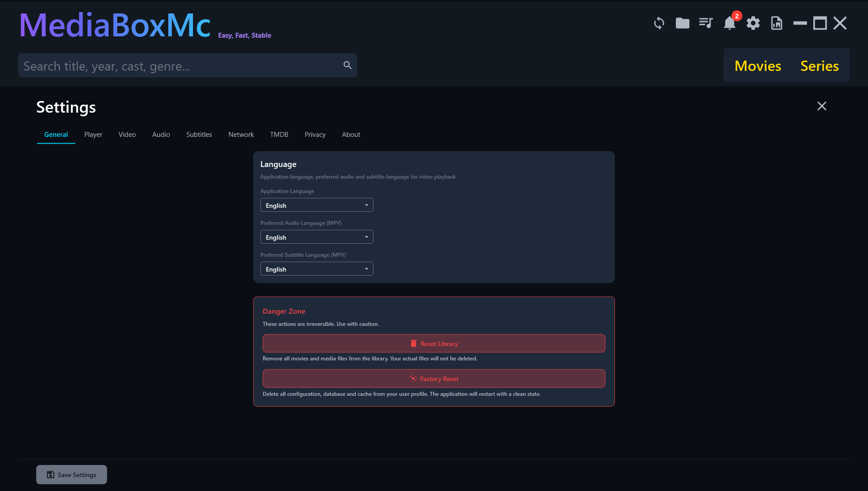Switch to the Player tab
This screenshot has width=868, height=491.
click(x=93, y=135)
